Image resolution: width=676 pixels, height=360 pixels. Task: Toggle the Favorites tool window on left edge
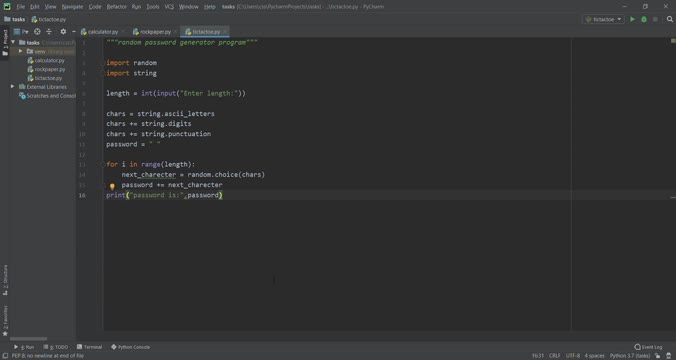click(x=5, y=321)
